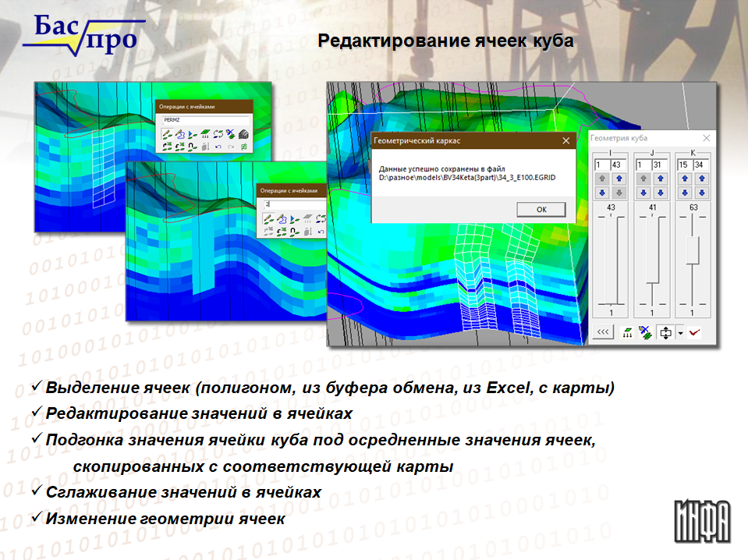The height and width of the screenshot is (560, 748).
Task: Choose polygon selection tool in PERMZ panel
Action: click(x=180, y=134)
